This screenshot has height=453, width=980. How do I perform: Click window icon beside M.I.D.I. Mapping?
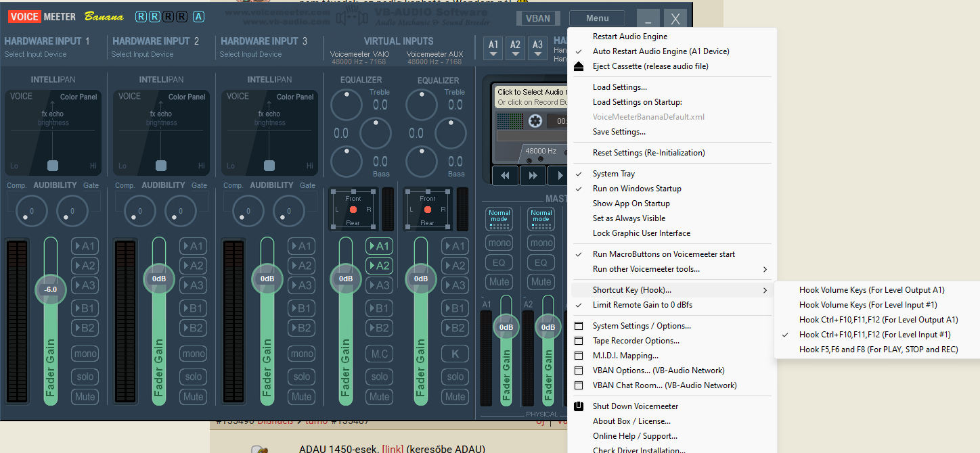[579, 356]
